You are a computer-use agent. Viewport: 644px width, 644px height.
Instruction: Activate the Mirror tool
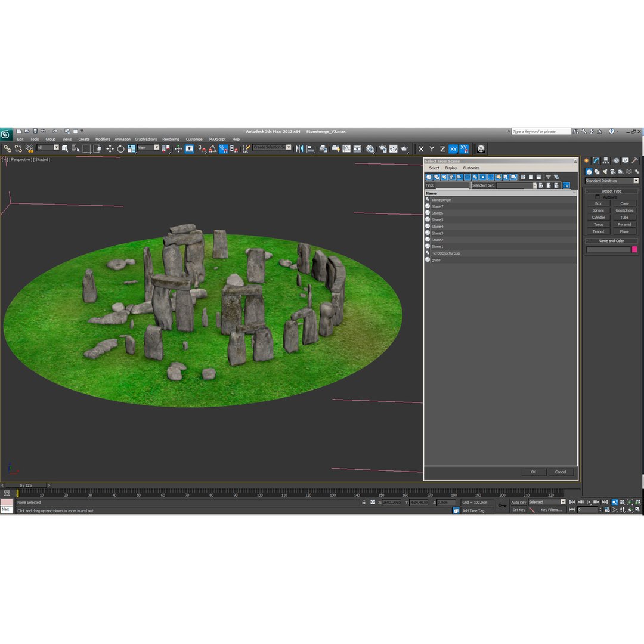[x=299, y=148]
